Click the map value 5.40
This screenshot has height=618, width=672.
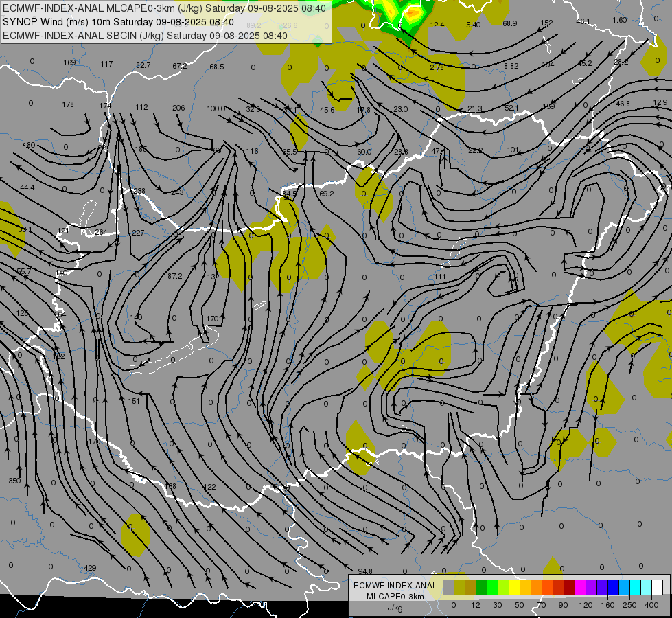[474, 25]
